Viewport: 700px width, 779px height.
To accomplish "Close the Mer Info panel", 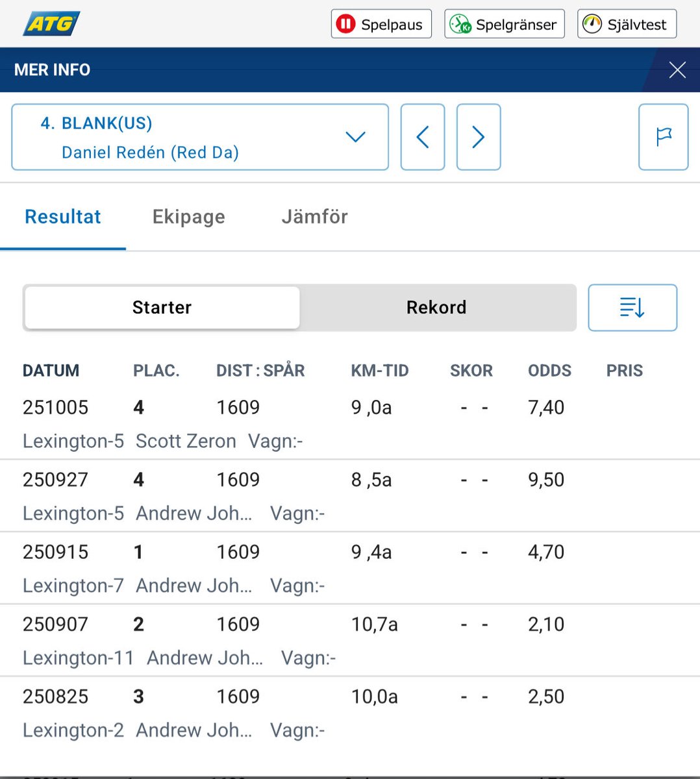I will [677, 69].
